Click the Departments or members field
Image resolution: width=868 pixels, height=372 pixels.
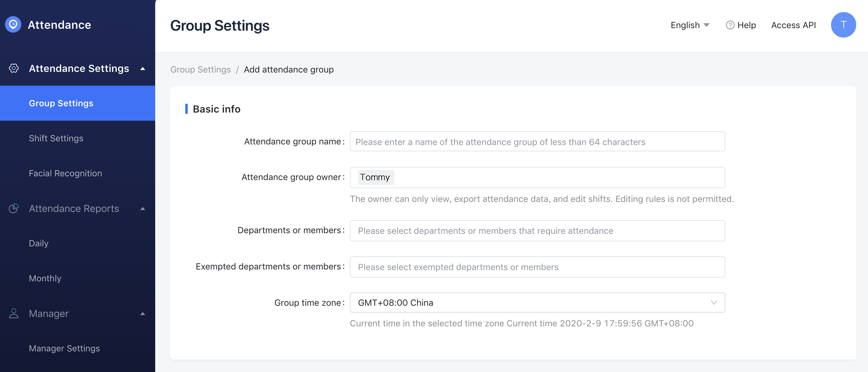537,231
